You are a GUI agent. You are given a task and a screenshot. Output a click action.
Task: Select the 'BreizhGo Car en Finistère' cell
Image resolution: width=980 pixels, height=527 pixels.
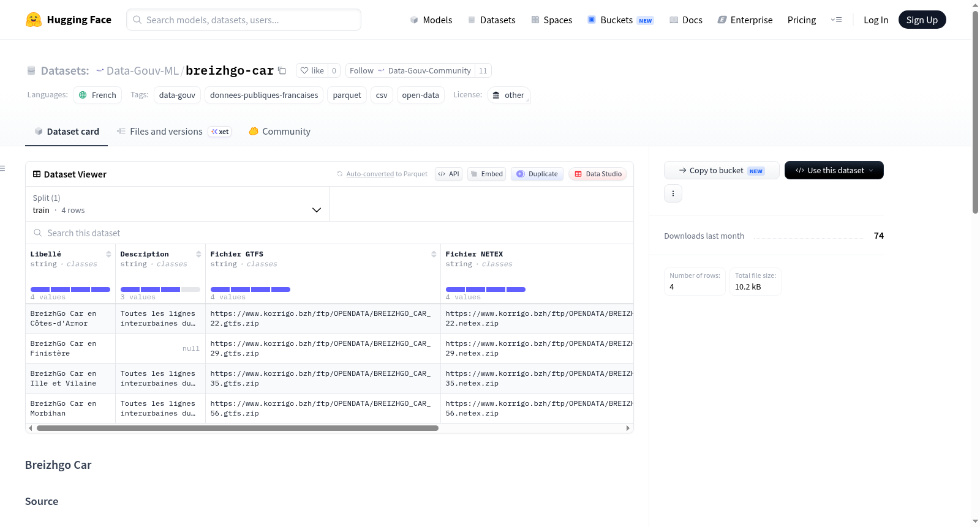[x=70, y=348]
